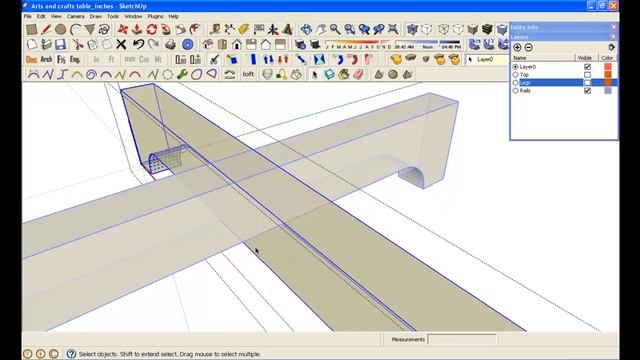Change Layer0 color swatch
This screenshot has height=360, width=640.
pos(608,67)
